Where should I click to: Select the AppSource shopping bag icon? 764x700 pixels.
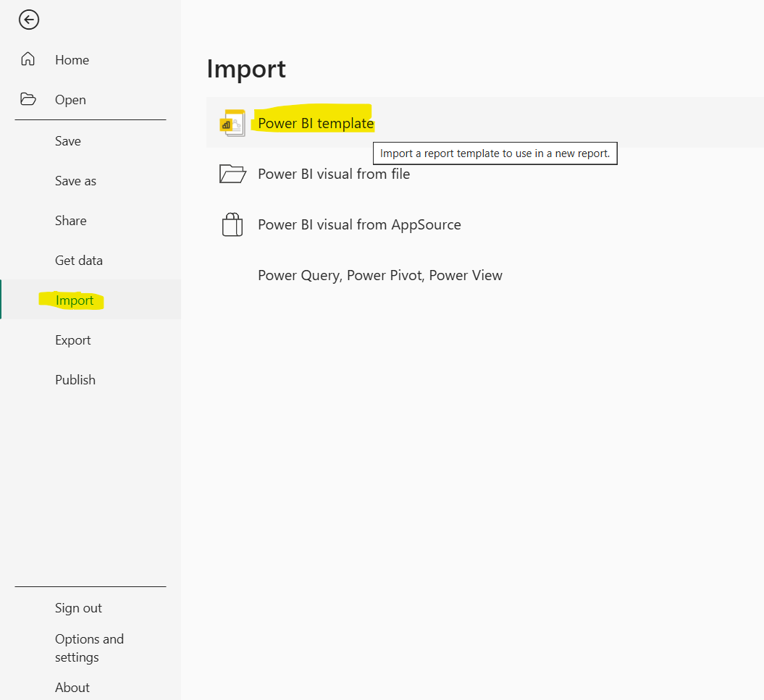pyautogui.click(x=232, y=224)
